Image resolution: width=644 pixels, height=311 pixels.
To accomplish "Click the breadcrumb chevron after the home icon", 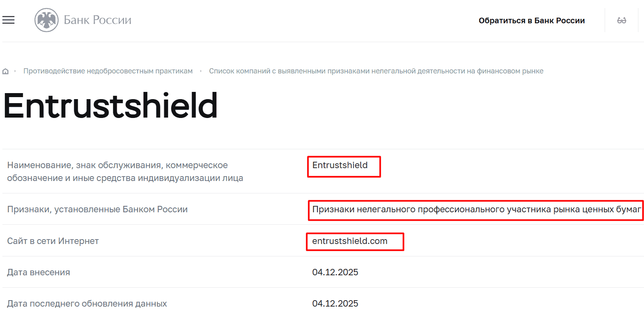I will pyautogui.click(x=15, y=71).
